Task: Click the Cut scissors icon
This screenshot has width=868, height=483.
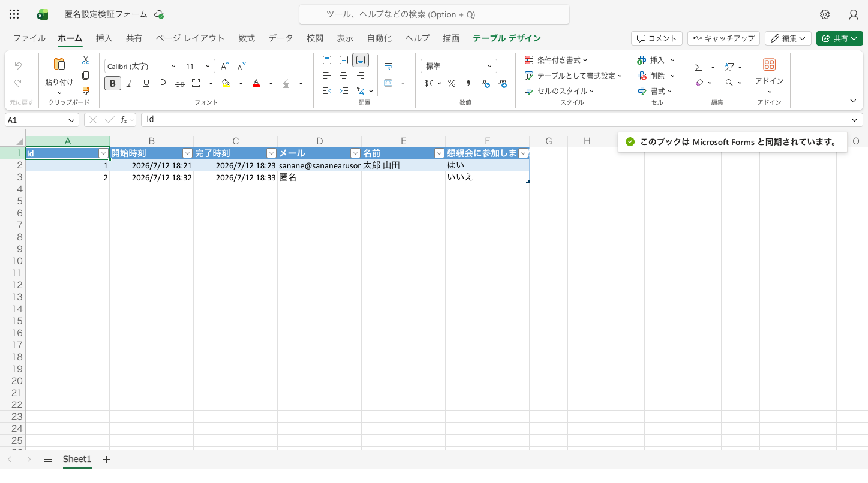Action: click(x=86, y=60)
